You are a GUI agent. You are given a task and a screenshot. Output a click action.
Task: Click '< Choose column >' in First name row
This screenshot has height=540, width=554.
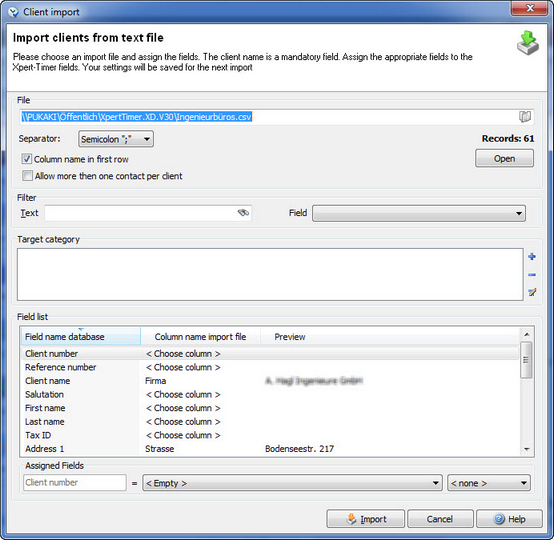pos(183,408)
